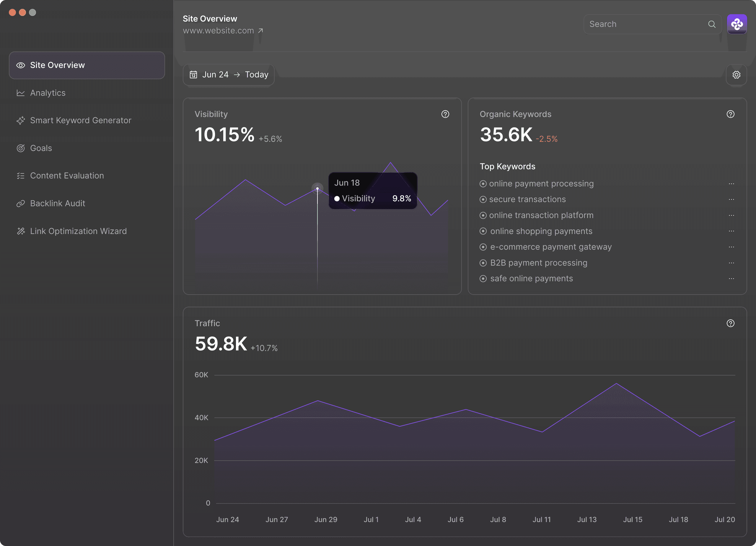Click the calendar icon in date range
The height and width of the screenshot is (546, 756).
(193, 74)
